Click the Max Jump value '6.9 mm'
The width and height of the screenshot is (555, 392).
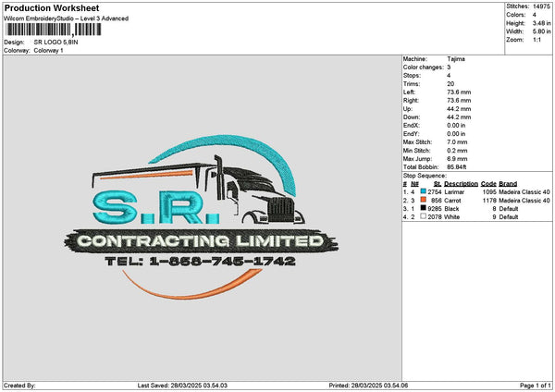tap(457, 159)
